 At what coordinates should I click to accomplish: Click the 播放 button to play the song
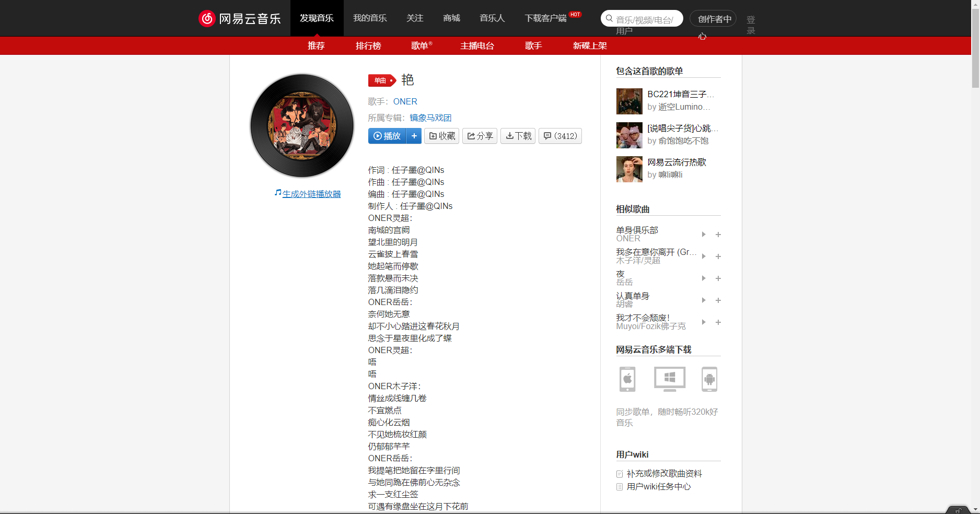[387, 136]
